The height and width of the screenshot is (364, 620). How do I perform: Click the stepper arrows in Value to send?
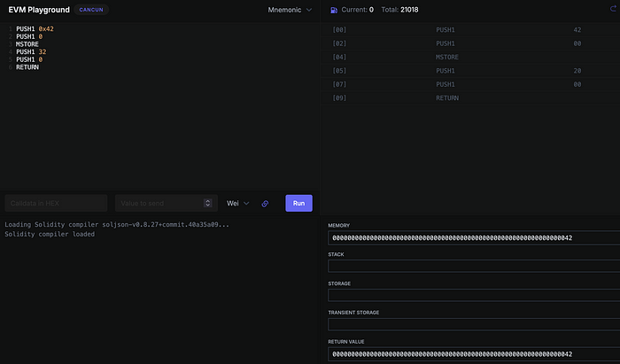(x=207, y=203)
